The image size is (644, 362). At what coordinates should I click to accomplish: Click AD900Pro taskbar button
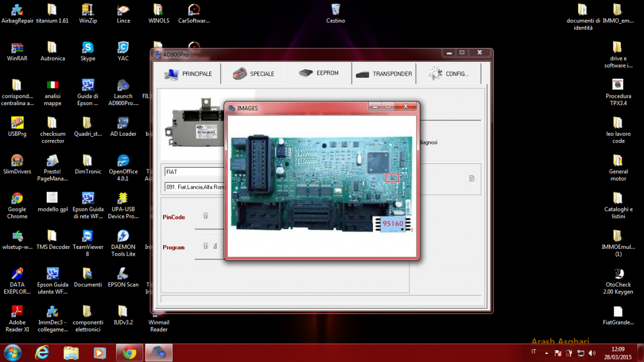click(x=159, y=352)
